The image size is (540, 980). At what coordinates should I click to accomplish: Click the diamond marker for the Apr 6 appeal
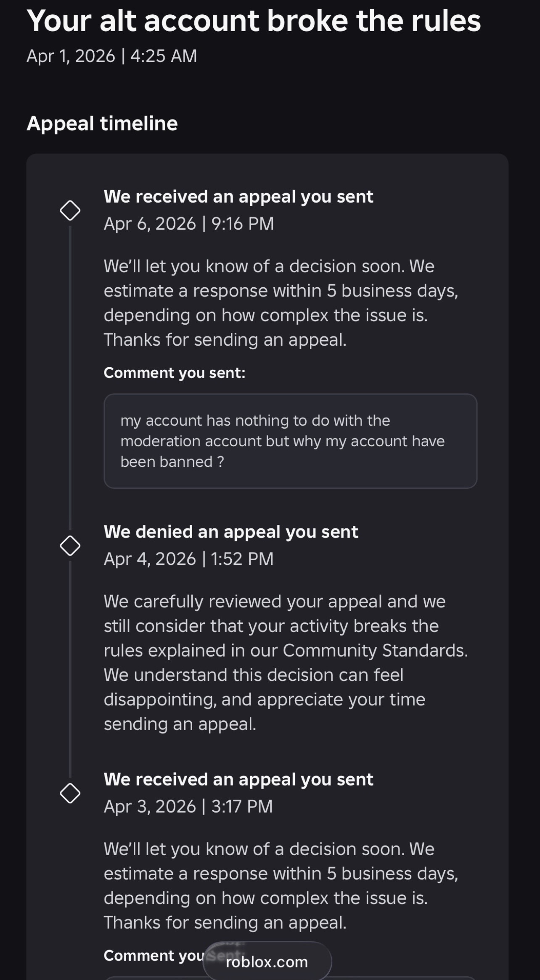(70, 211)
